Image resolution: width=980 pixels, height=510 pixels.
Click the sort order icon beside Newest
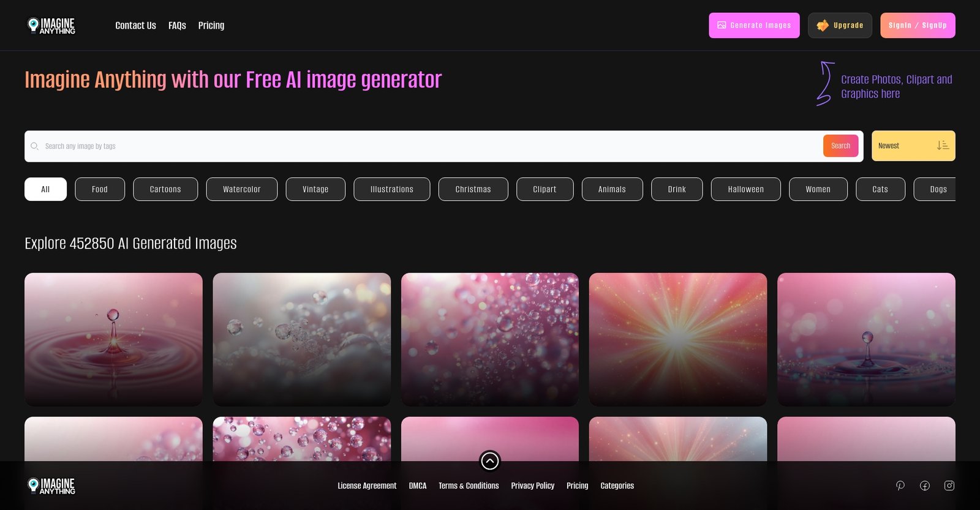[942, 146]
